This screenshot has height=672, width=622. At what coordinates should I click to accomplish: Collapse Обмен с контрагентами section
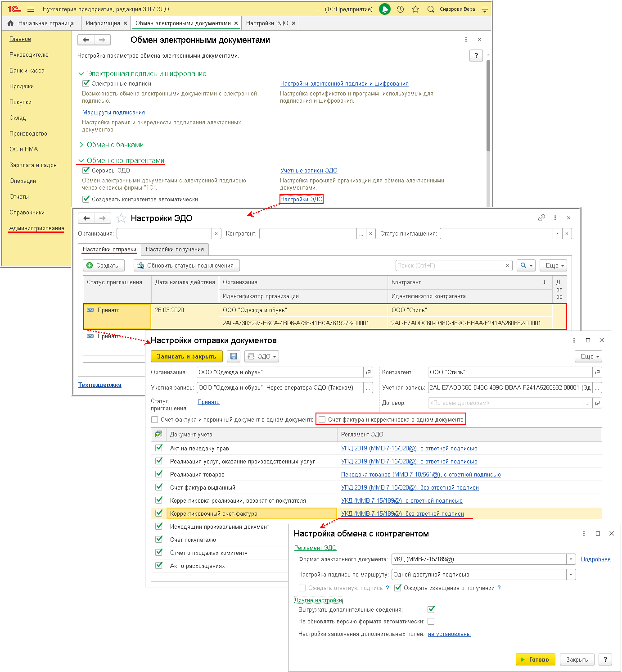click(81, 161)
